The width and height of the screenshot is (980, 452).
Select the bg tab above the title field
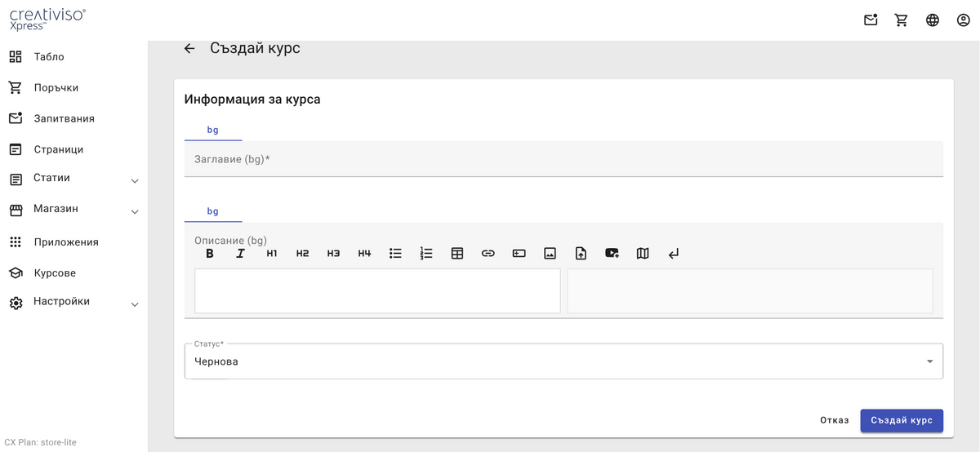coord(213,130)
